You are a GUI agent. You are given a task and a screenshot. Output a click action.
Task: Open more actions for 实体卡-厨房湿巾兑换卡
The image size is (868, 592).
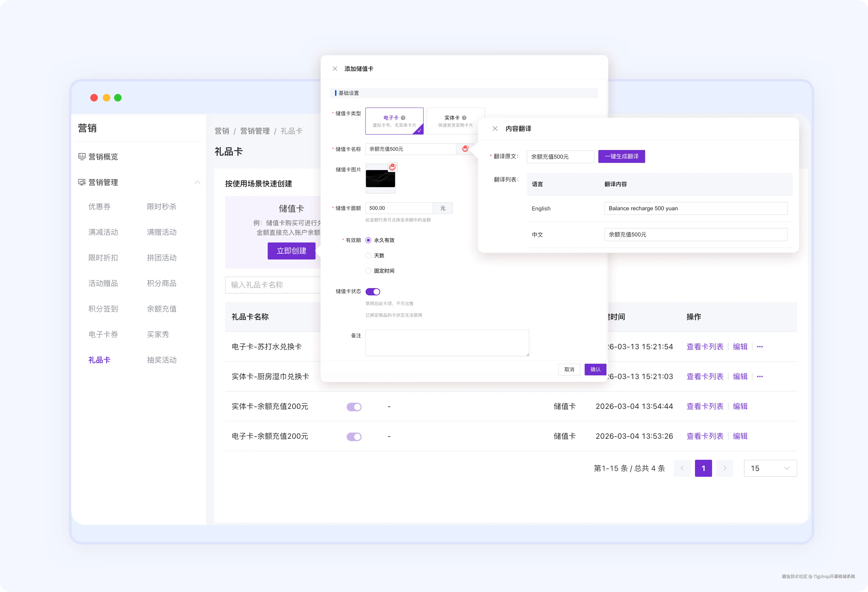[x=760, y=377]
